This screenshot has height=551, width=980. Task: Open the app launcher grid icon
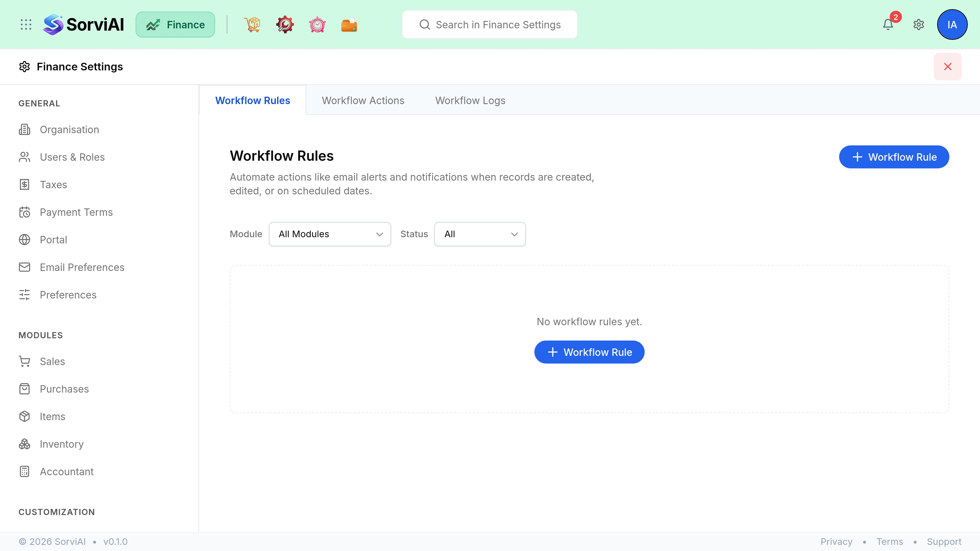point(26,25)
